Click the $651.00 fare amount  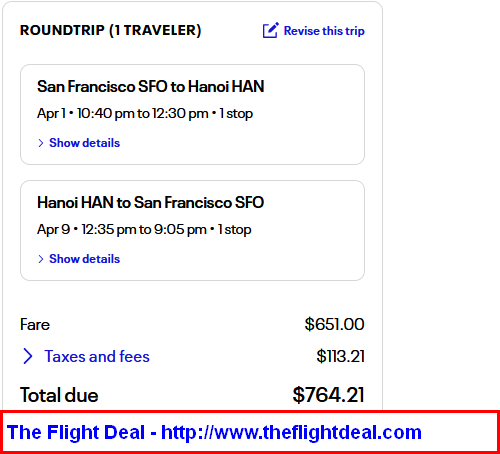tap(334, 324)
